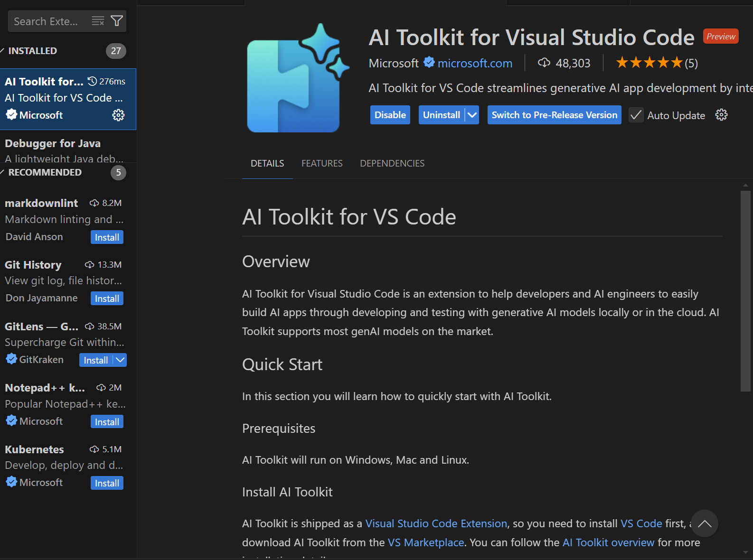Click the verified badge on Kubernetes publisher

point(11,482)
